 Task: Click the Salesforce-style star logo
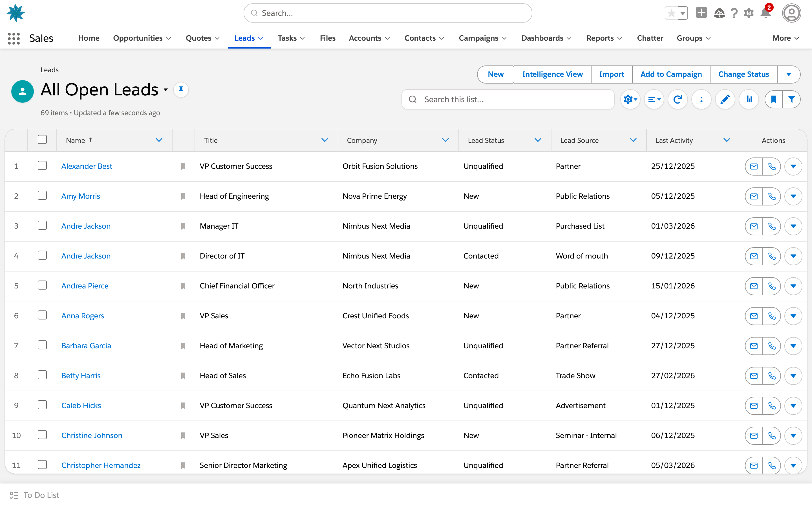pyautogui.click(x=16, y=13)
